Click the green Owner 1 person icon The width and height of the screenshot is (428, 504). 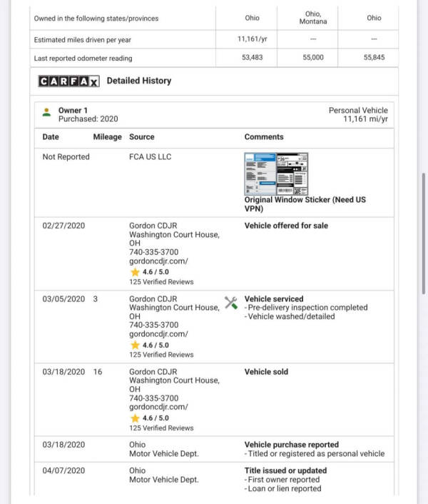click(x=46, y=111)
